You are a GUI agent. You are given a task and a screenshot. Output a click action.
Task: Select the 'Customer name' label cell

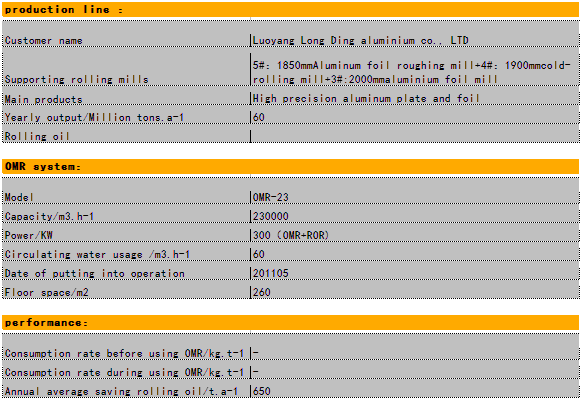point(126,40)
